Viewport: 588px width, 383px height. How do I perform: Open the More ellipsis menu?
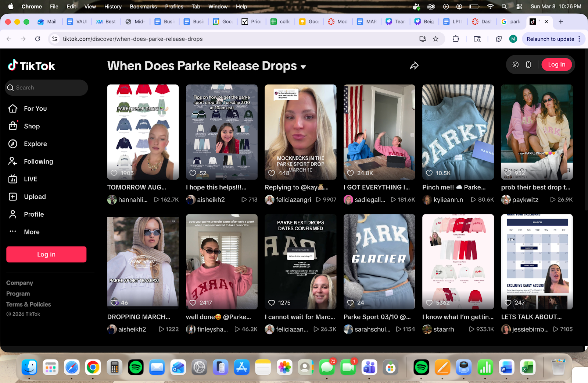13,231
